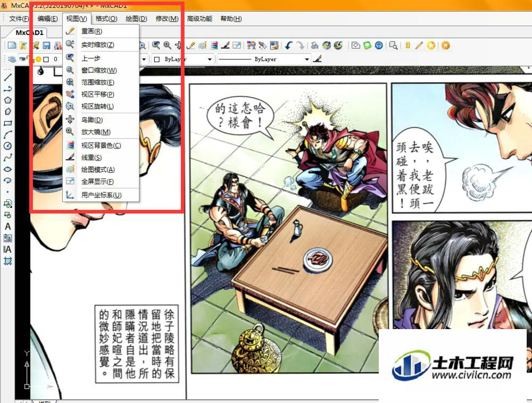The width and height of the screenshot is (532, 403).
Task: Click the color palette draw-mode toolbar icon
Action: click(x=203, y=45)
